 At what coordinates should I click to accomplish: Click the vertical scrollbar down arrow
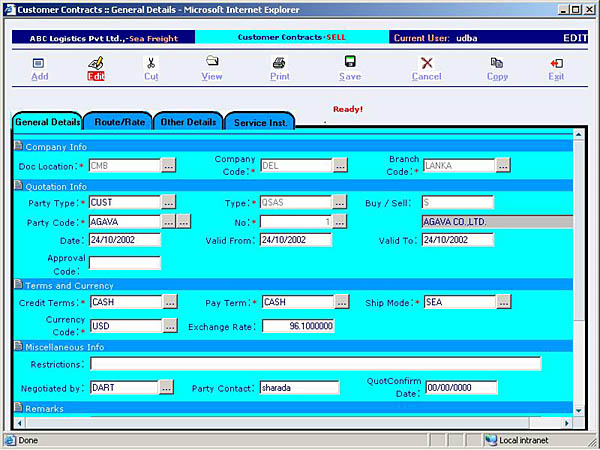(579, 411)
